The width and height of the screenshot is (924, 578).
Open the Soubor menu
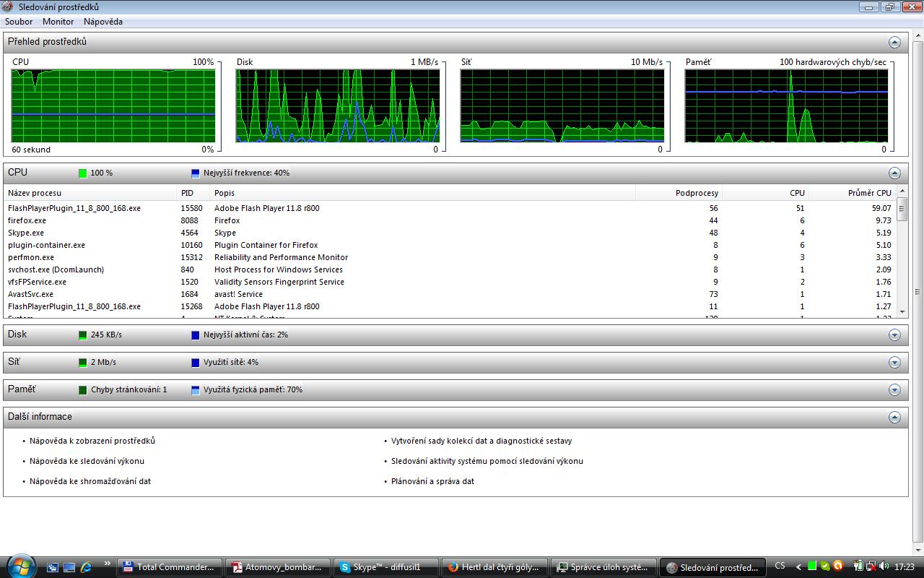coord(19,22)
